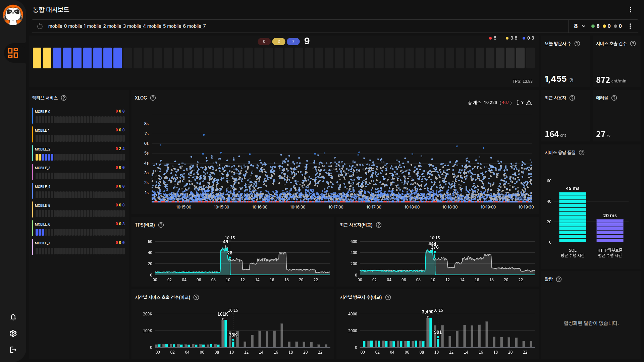644x362 pixels.
Task: Click XLOG error filter warning triangle
Action: (529, 103)
